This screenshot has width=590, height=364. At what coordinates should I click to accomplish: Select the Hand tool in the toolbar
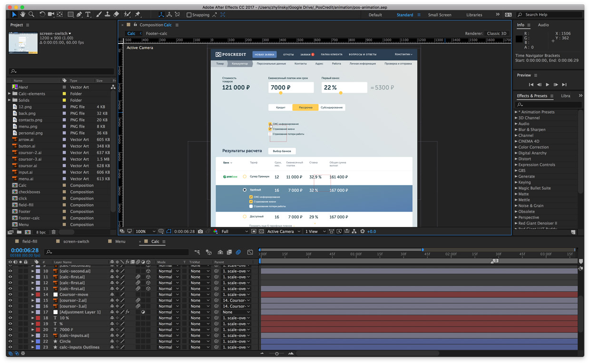(22, 15)
